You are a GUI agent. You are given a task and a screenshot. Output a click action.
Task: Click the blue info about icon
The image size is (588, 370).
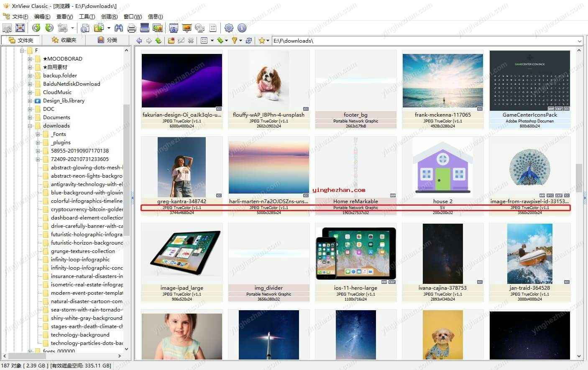[242, 28]
